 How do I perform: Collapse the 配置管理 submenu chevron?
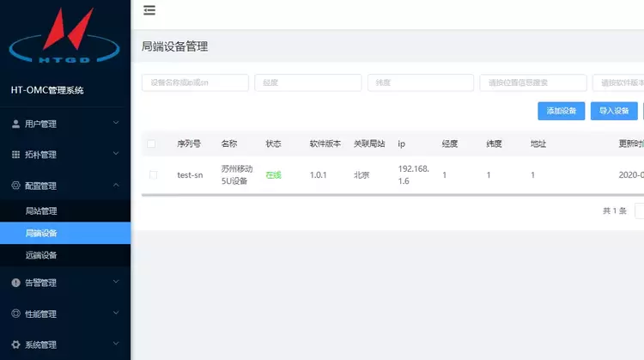pos(116,186)
